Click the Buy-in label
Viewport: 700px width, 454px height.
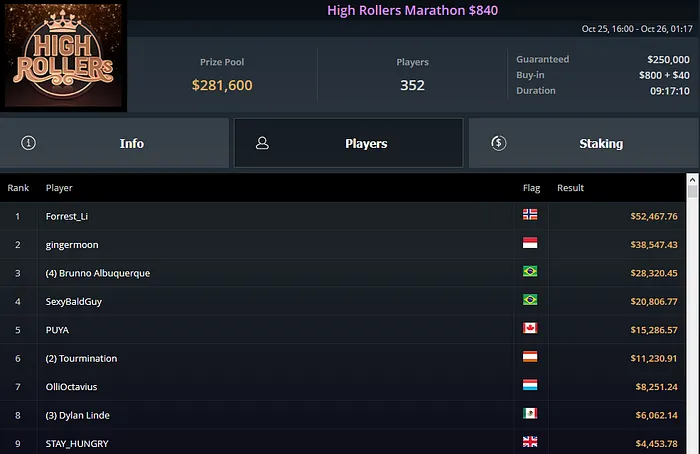[530, 75]
